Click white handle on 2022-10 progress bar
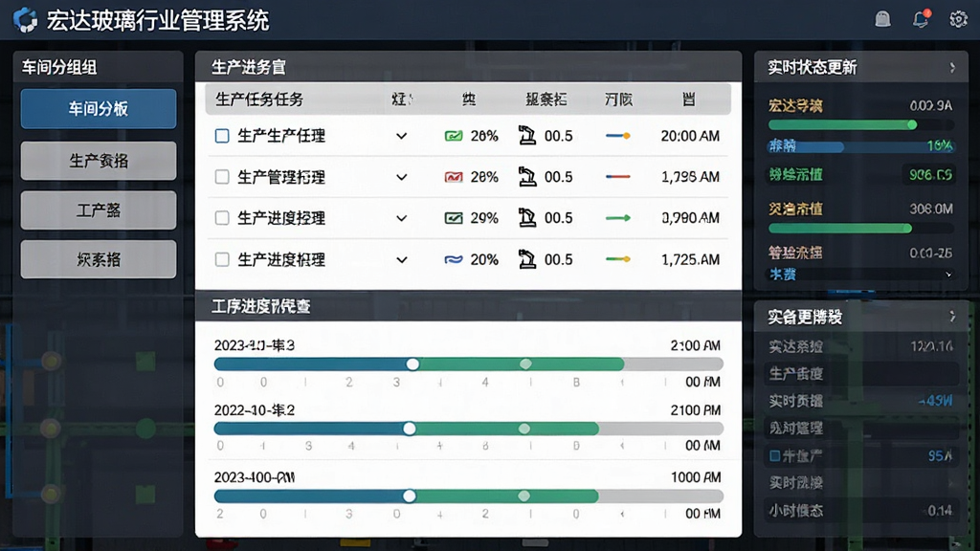 pos(410,429)
